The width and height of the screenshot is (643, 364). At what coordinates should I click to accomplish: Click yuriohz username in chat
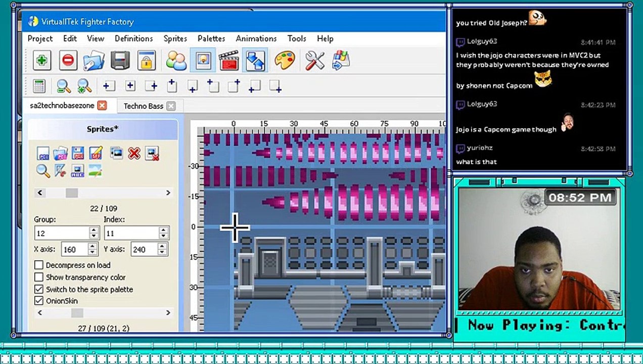480,148
